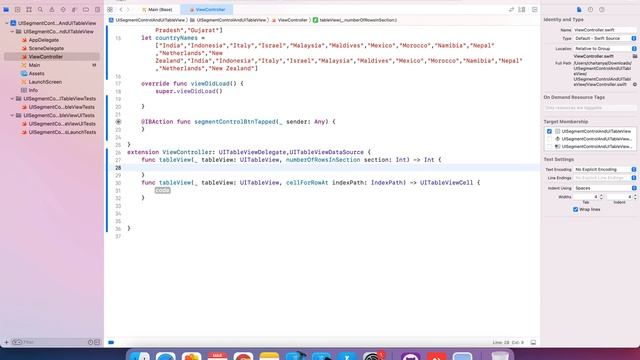The height and width of the screenshot is (360, 640).
Task: Open the Indent Using Spaces dropdown
Action: tap(605, 188)
